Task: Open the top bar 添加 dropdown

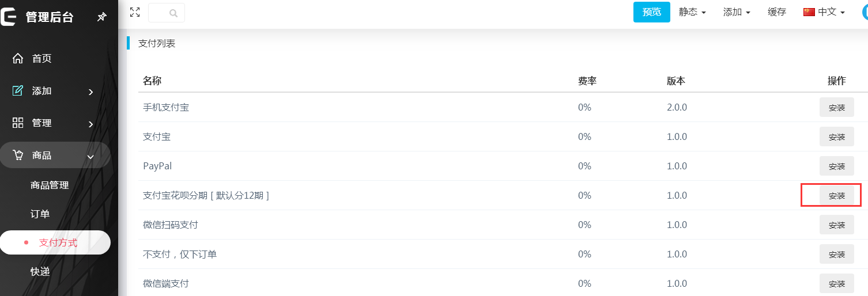Action: pyautogui.click(x=737, y=12)
